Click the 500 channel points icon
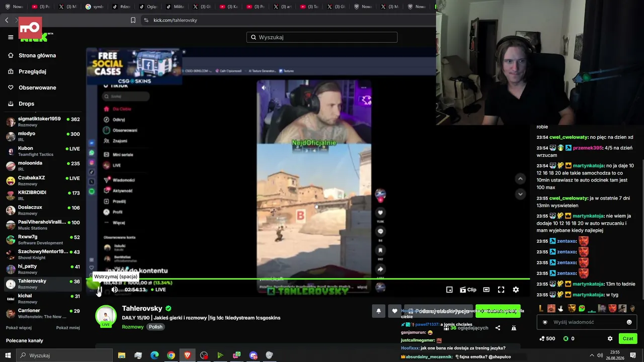The image size is (644, 362). tap(541, 338)
